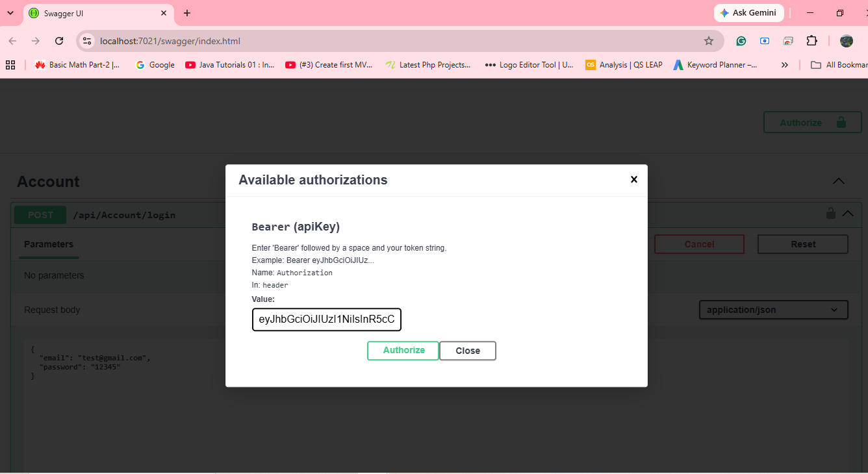Open the blue screen recorder extension
Screen dimensions: 868x474
[x=765, y=41]
